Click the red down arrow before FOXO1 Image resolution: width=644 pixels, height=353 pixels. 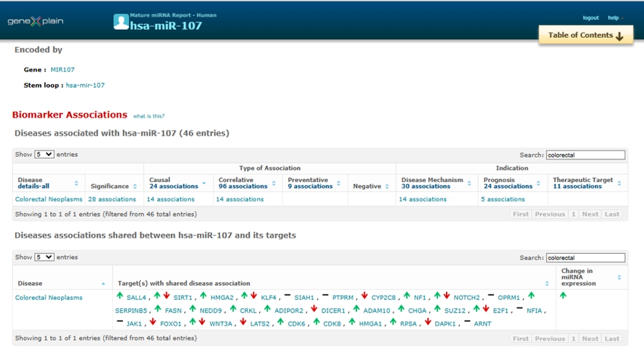coord(153,322)
